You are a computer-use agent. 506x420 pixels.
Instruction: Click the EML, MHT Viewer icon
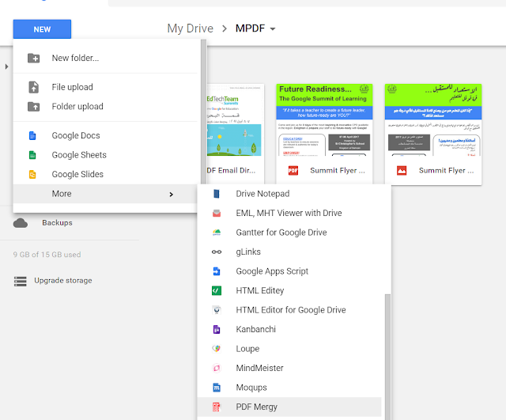point(217,213)
